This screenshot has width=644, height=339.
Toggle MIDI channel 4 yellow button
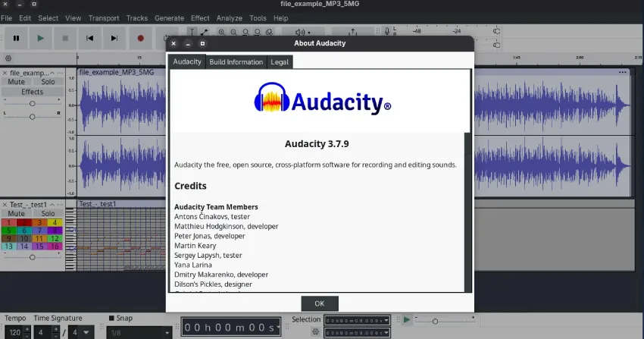tap(55, 223)
